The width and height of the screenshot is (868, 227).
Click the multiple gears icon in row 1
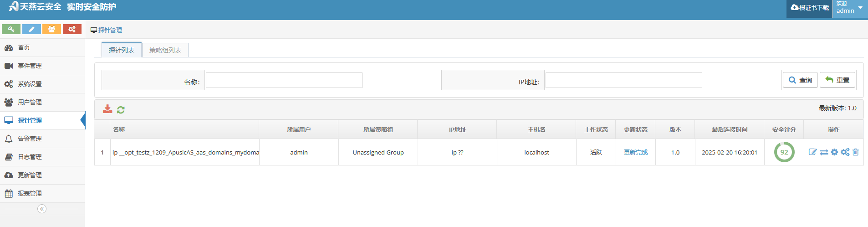click(845, 152)
